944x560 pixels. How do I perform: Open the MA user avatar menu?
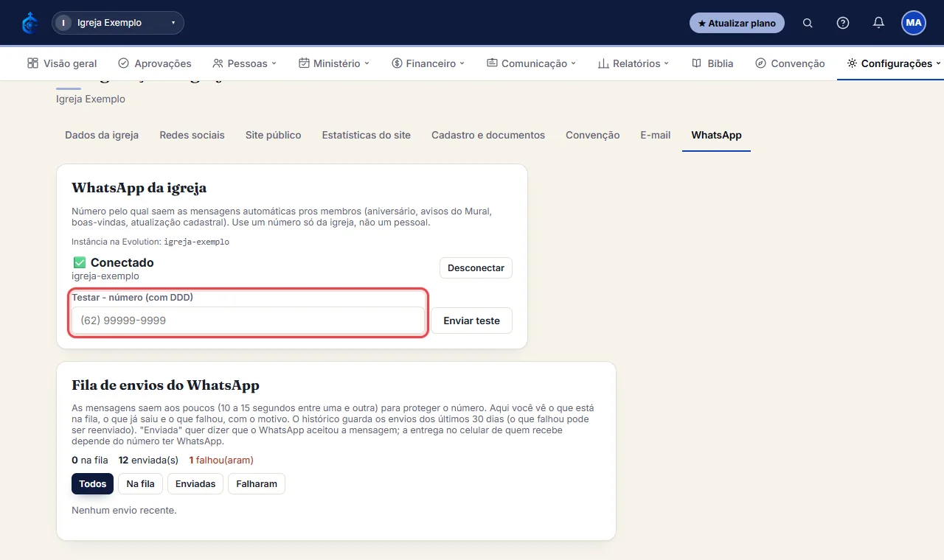point(914,23)
